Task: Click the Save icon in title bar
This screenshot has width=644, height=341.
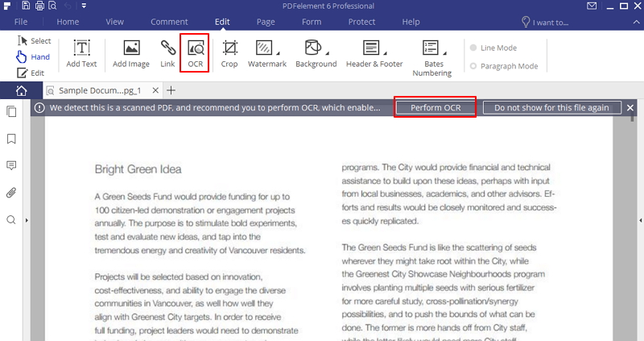Action: pyautogui.click(x=26, y=6)
